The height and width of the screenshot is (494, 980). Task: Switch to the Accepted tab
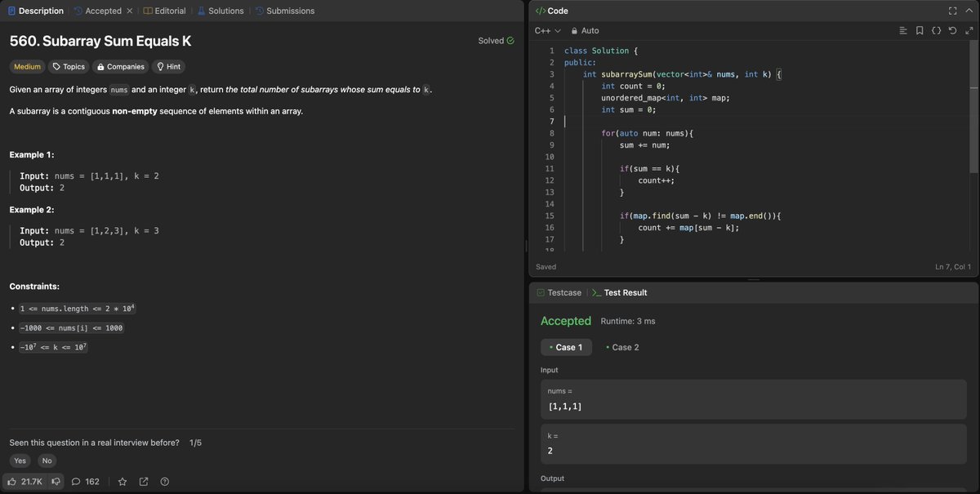tap(97, 11)
